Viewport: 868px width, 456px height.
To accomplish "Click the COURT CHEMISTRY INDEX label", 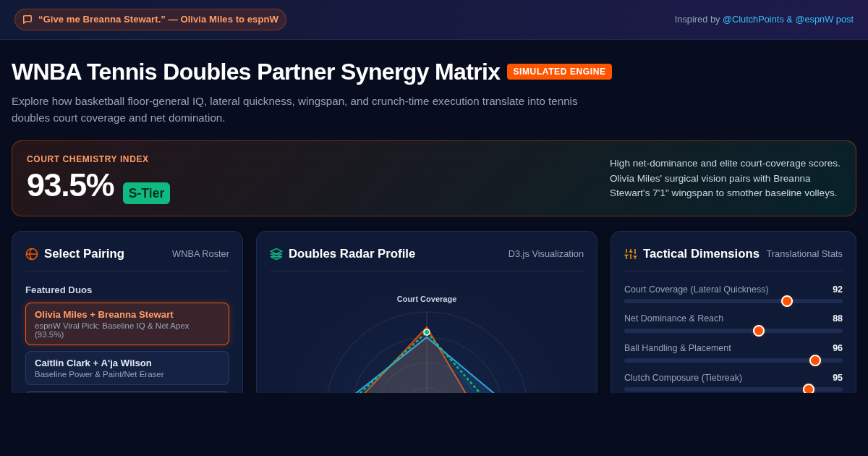I will [x=88, y=159].
